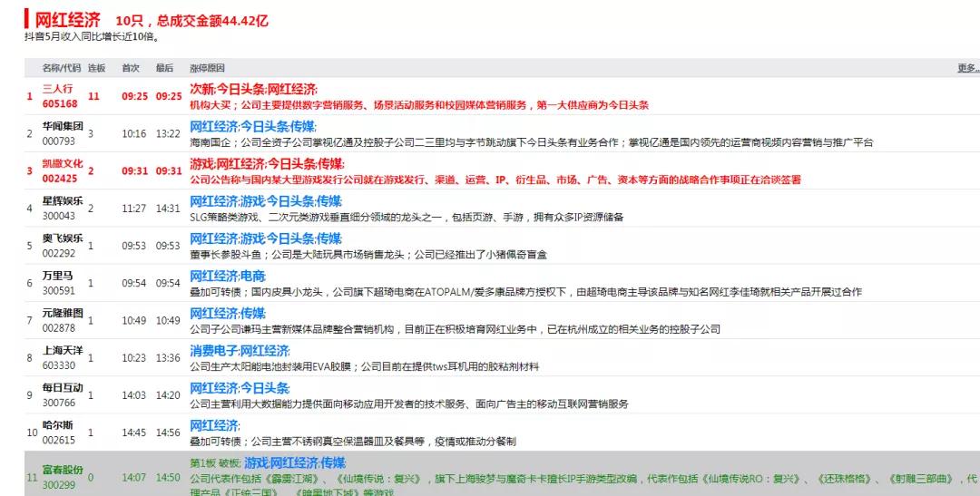The height and width of the screenshot is (496, 980).
Task: Click 奥飞娱乐's 网红经济;游戏;今日头条;传媒 tags
Action: point(266,238)
